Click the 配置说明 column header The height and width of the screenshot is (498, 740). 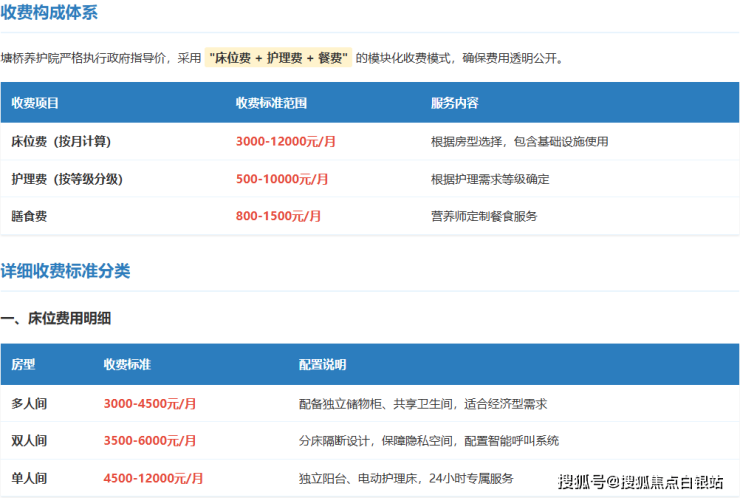click(x=322, y=364)
